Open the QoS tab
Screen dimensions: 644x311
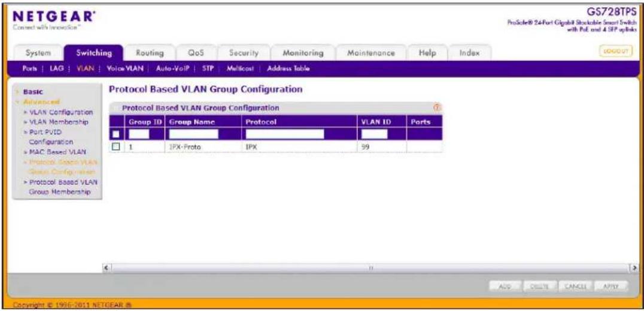196,53
